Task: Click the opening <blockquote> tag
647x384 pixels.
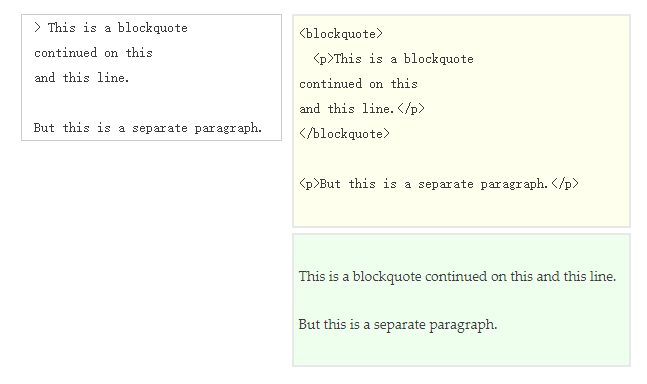Action: tap(341, 34)
